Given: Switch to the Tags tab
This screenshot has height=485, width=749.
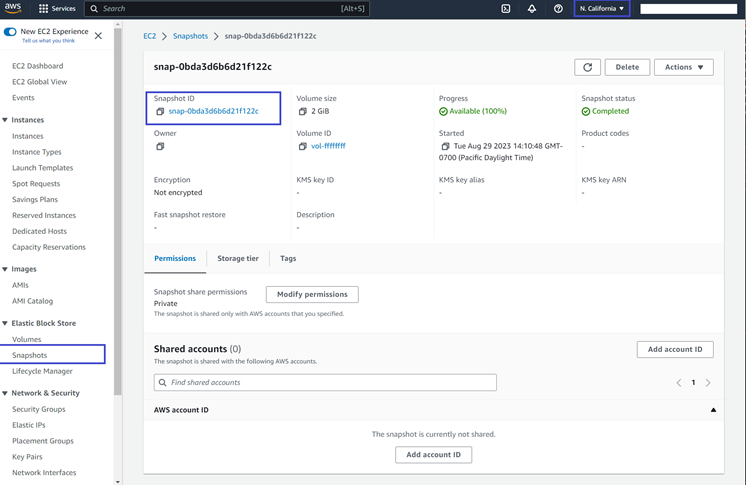Looking at the screenshot, I should click(x=288, y=258).
